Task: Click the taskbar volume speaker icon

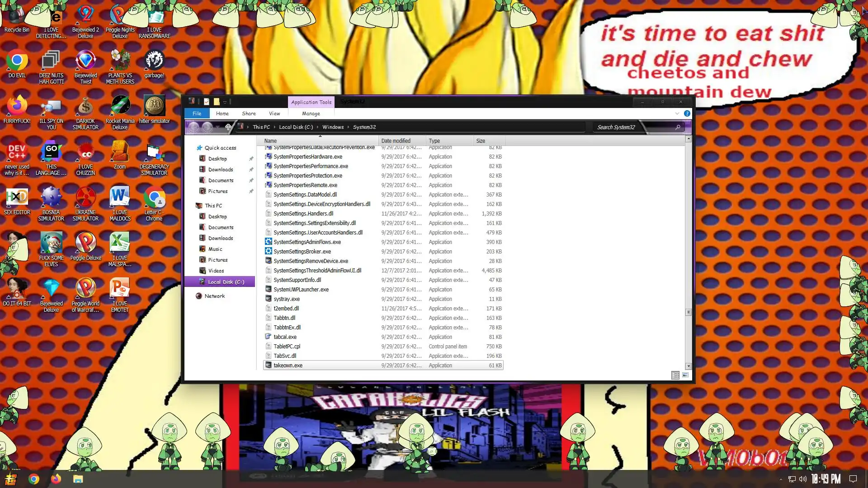Action: pos(802,479)
